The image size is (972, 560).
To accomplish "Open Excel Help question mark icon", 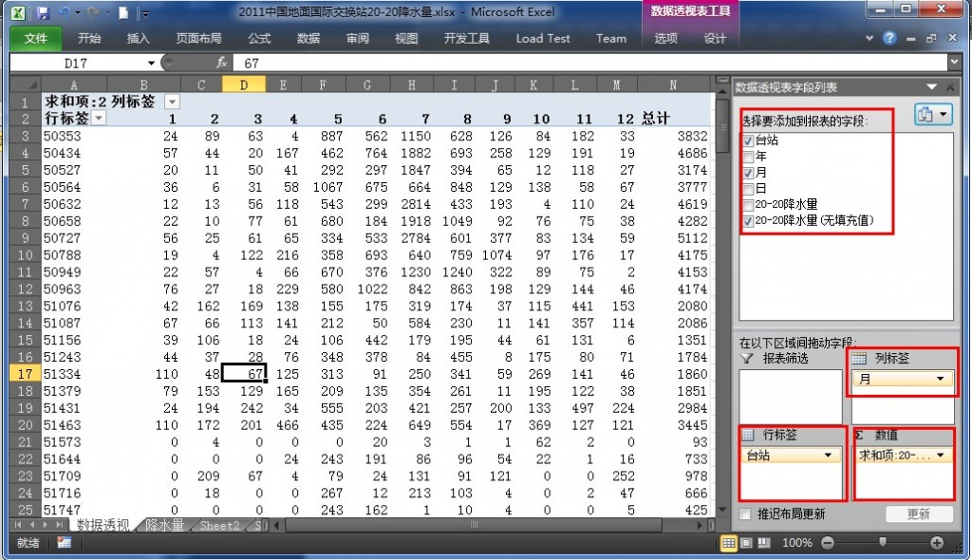I will [889, 39].
